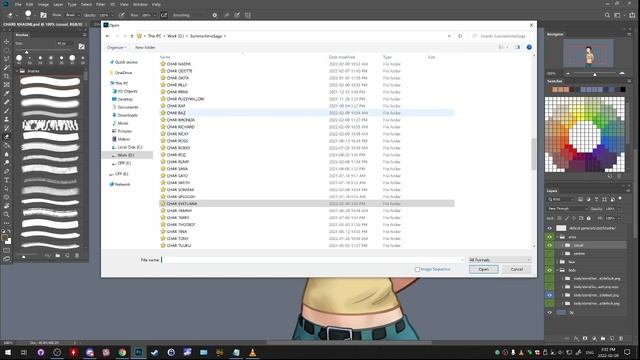Select the Zoom magnifier tool in the toolbar
The width and height of the screenshot is (640, 360).
click(x=7, y=214)
